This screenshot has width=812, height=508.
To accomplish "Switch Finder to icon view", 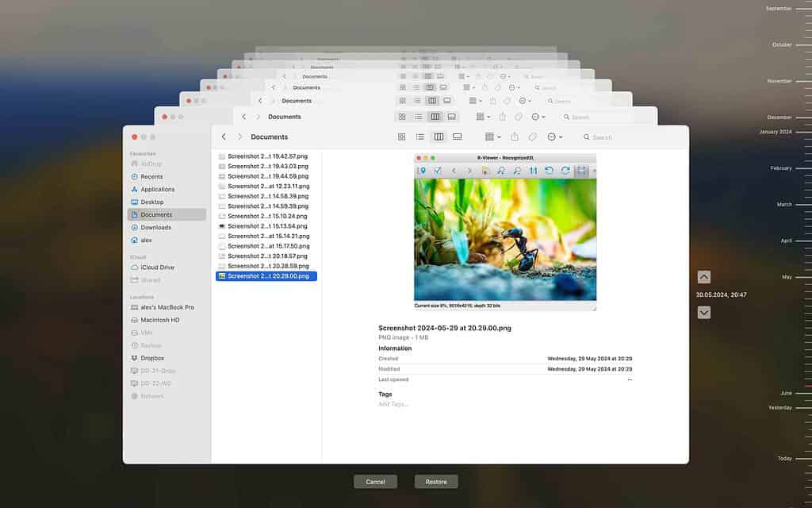I will [402, 137].
